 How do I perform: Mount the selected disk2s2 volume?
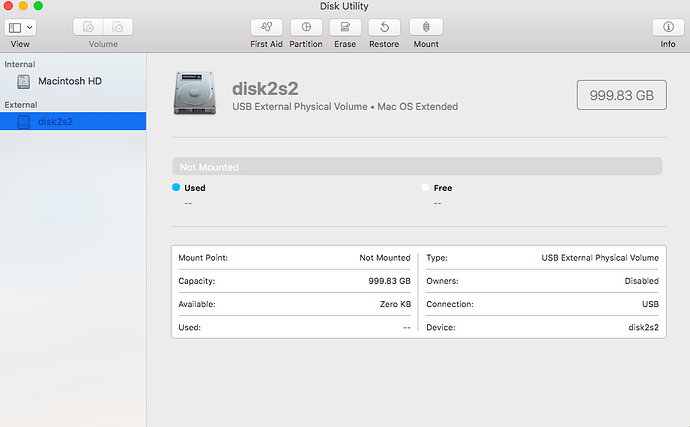click(x=426, y=27)
